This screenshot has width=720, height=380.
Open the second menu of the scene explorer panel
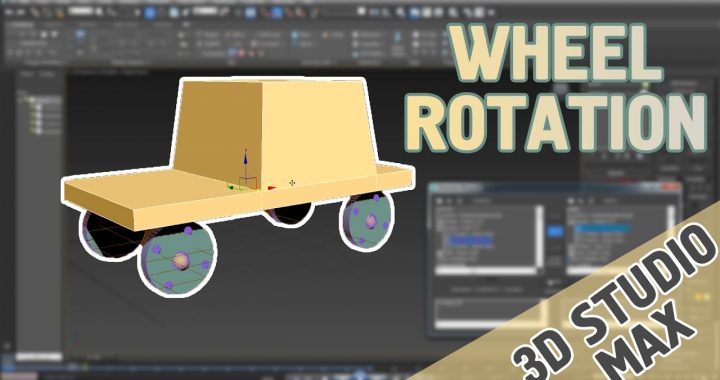point(47,74)
